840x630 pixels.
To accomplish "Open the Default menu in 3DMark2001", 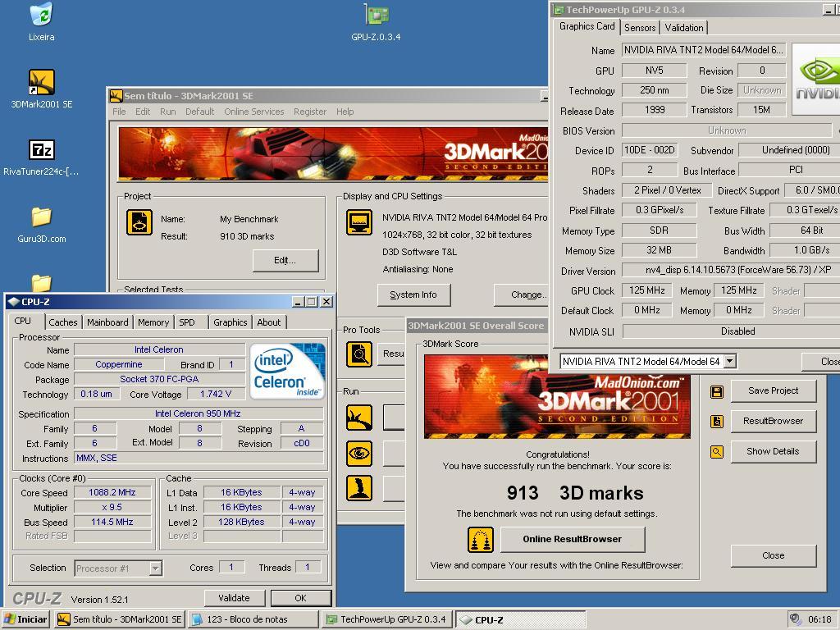I will pos(200,112).
